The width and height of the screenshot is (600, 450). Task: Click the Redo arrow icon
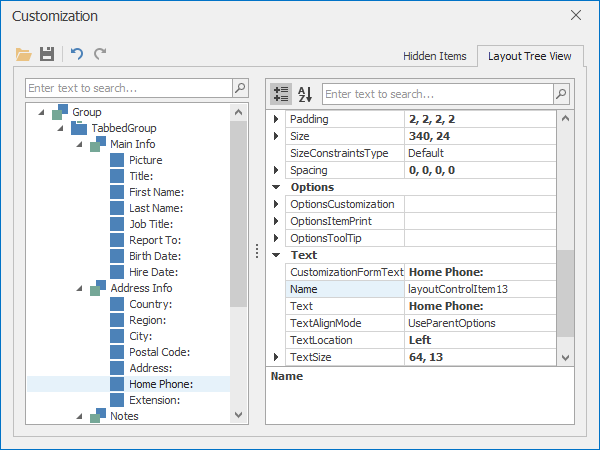(100, 54)
